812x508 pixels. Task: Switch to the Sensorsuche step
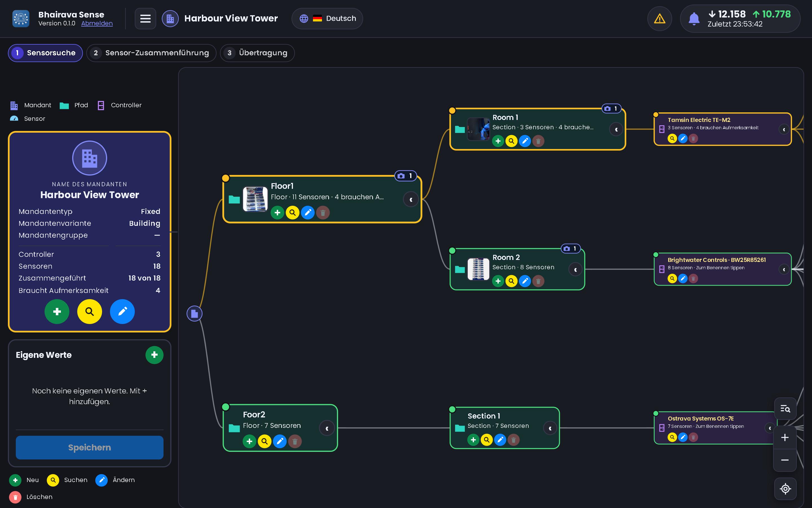tap(45, 53)
